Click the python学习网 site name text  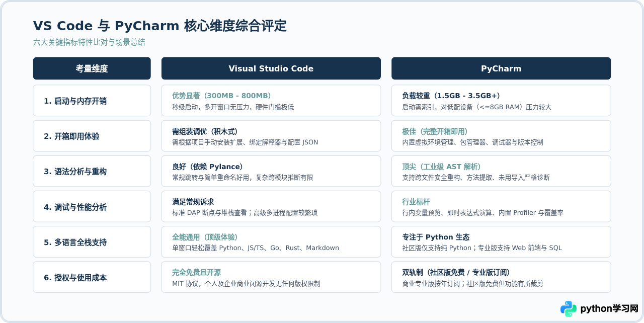609,308
